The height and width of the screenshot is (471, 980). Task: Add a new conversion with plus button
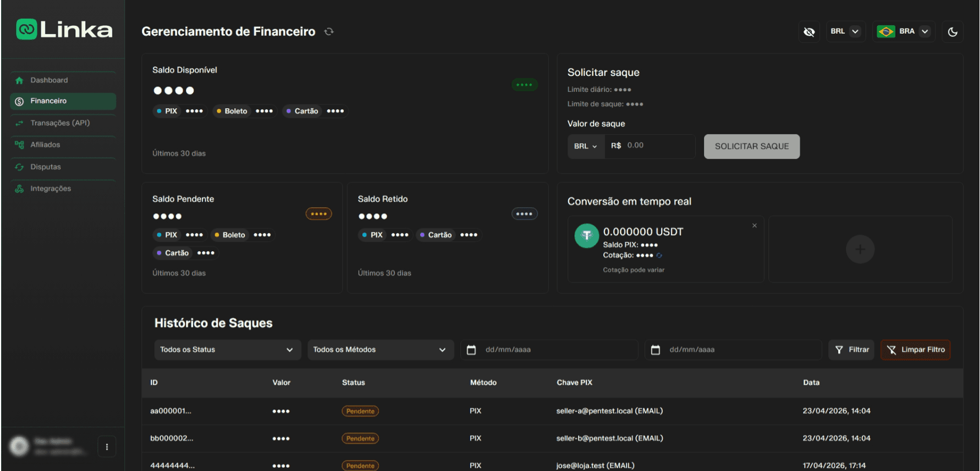(x=860, y=249)
